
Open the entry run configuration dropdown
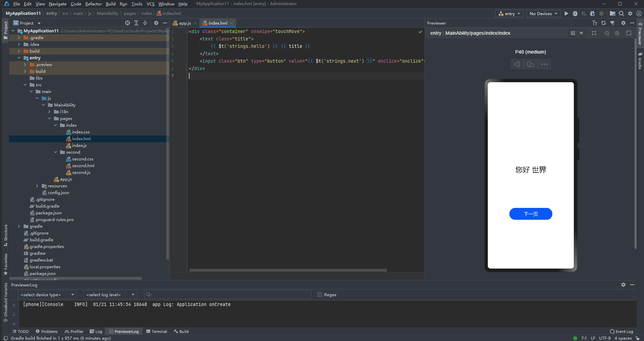click(509, 13)
